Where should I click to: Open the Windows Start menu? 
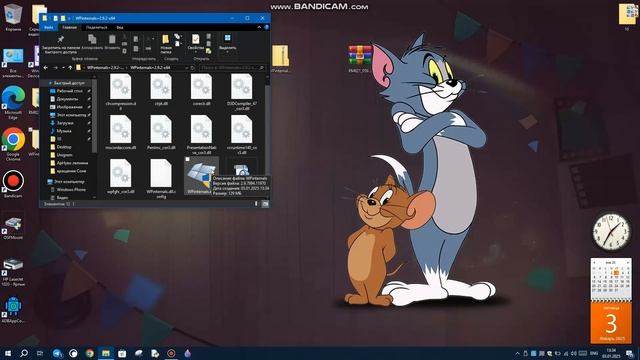point(8,353)
